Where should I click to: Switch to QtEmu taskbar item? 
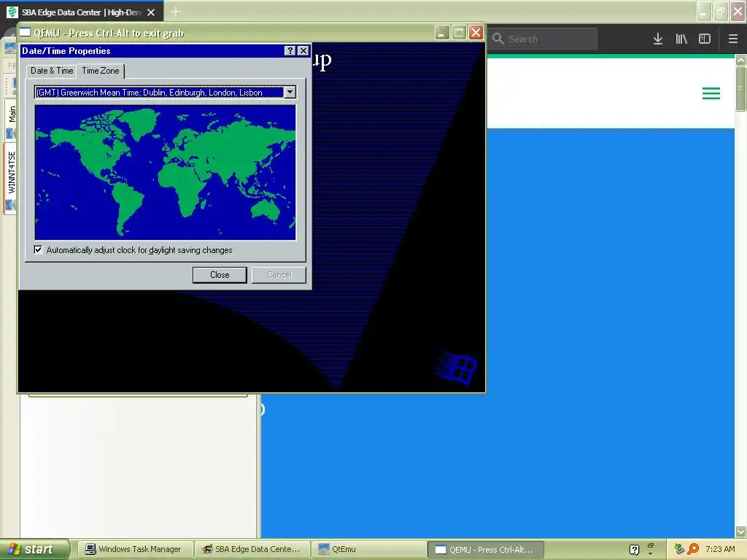point(368,550)
